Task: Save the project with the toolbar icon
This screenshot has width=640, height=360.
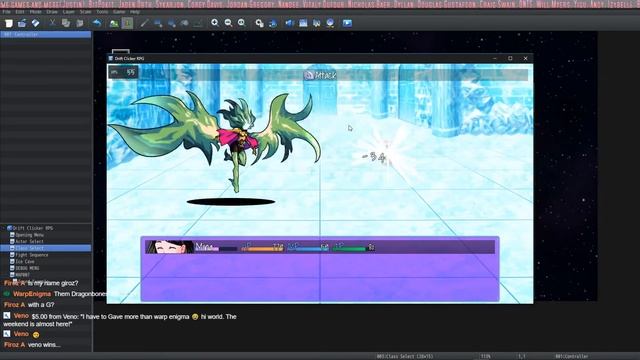Action: [36, 23]
